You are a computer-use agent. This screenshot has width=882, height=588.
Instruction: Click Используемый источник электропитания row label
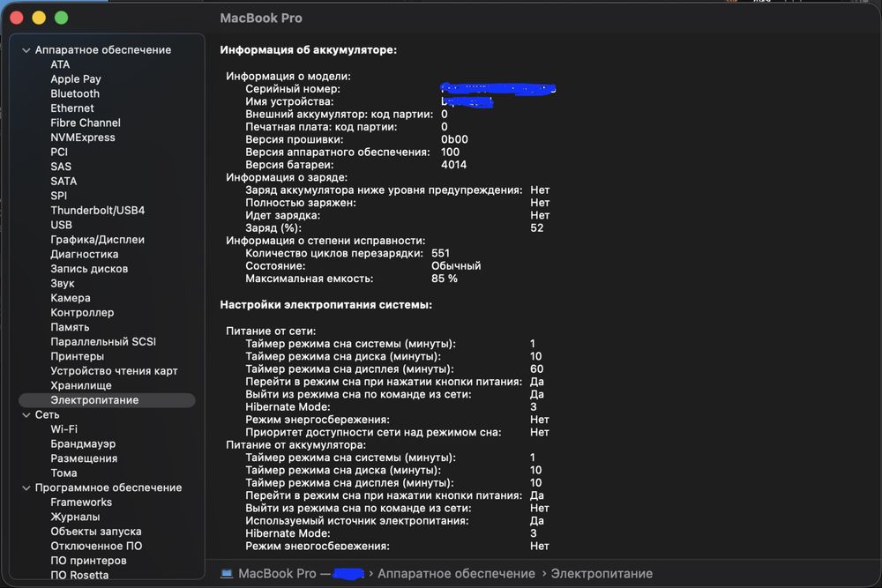click(x=356, y=521)
